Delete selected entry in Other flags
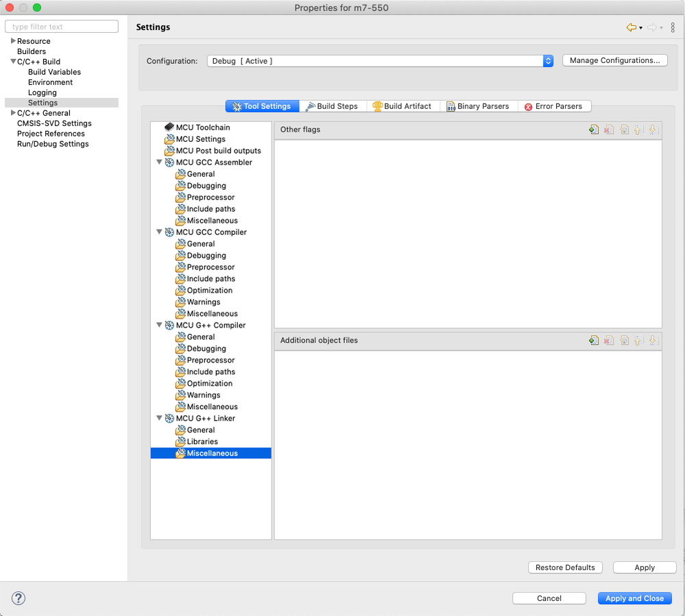This screenshot has height=616, width=685. pyautogui.click(x=609, y=130)
